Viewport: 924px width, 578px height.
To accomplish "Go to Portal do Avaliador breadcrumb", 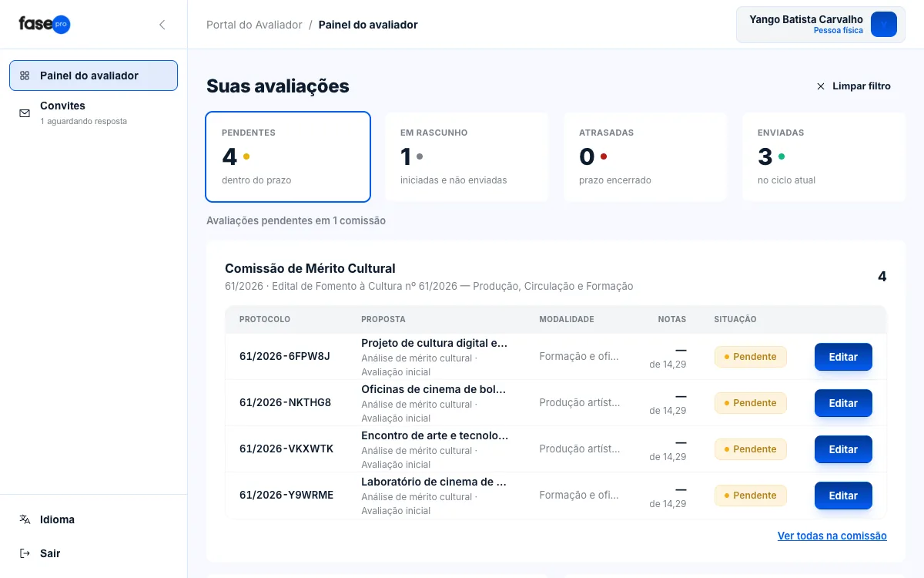I will click(x=254, y=25).
